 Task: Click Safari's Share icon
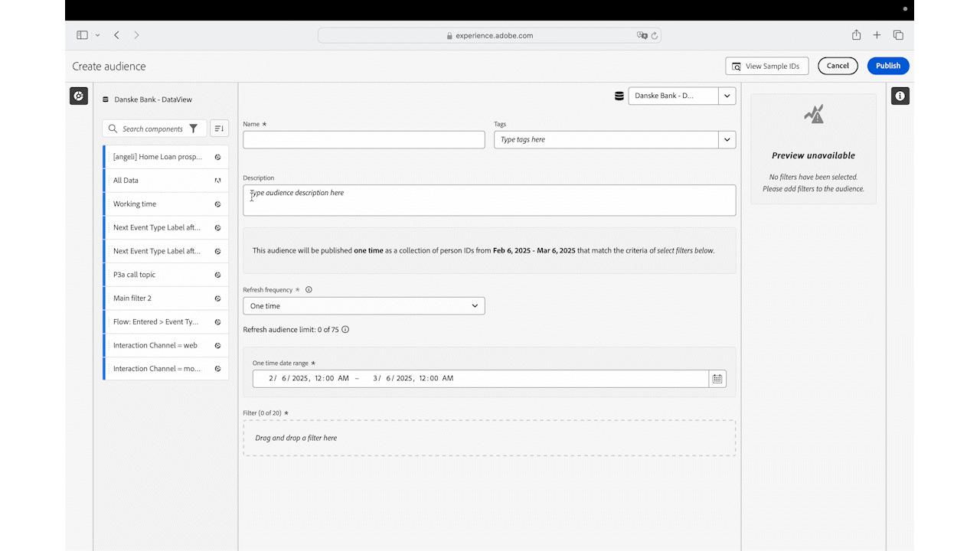[857, 35]
